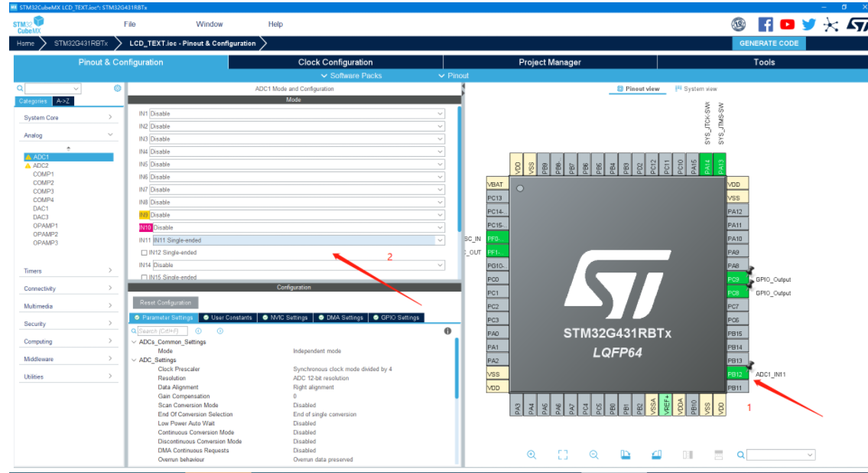Click Reset Configuration button

[x=165, y=302]
